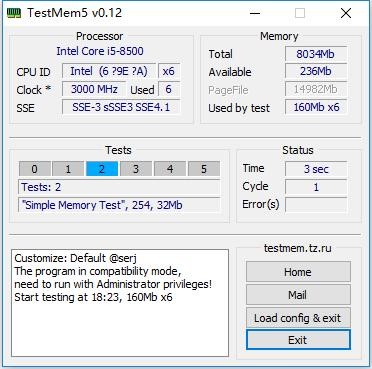The image size is (372, 369).
Task: Click the 3000 MHz clock field
Action: pos(94,89)
